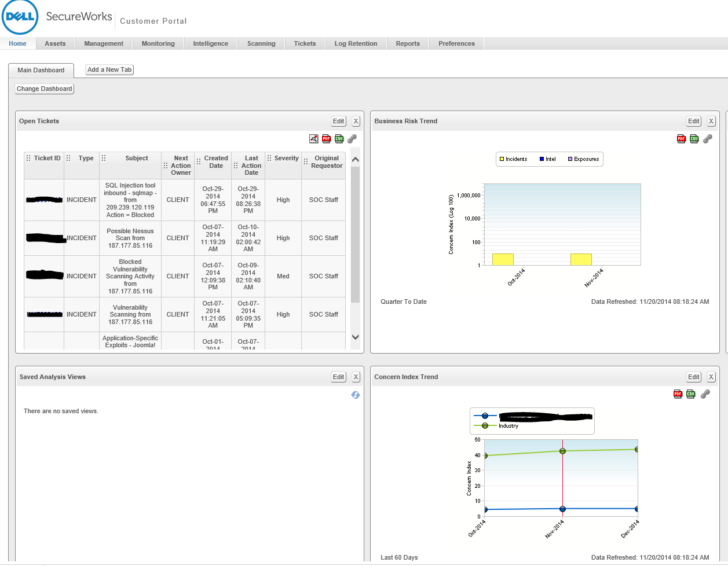Click the Change Dashboard button

[44, 89]
